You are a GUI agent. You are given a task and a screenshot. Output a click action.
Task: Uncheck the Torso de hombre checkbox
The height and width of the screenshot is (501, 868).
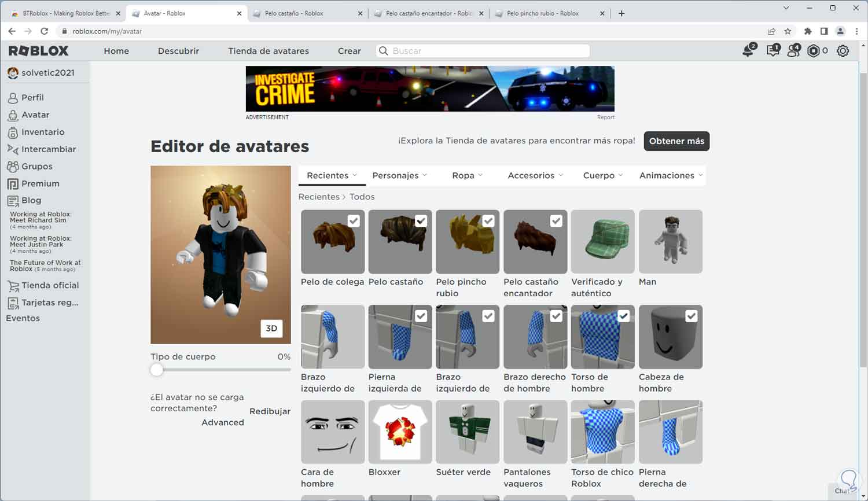pyautogui.click(x=624, y=316)
